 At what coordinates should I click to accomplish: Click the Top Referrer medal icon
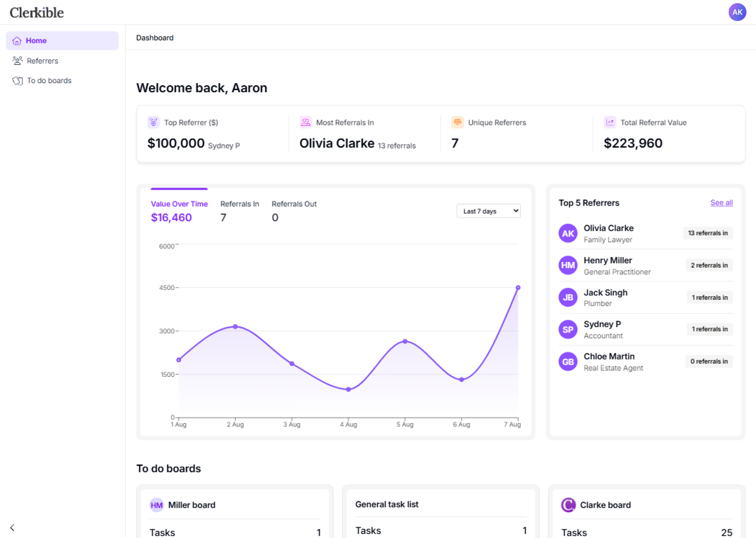154,122
